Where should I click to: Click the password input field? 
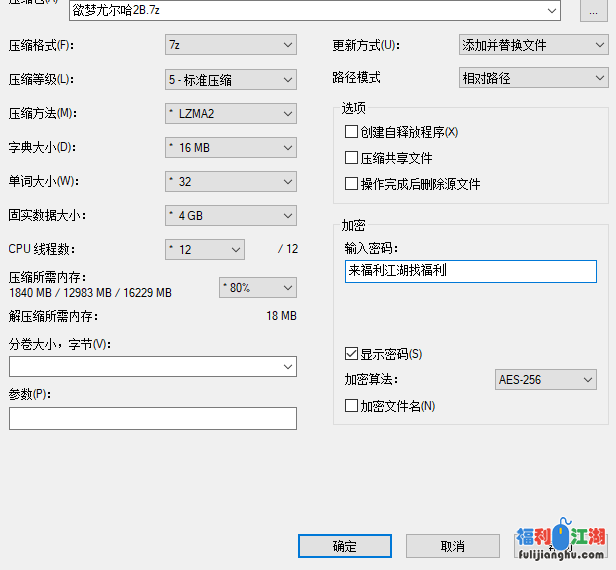pyautogui.click(x=470, y=271)
